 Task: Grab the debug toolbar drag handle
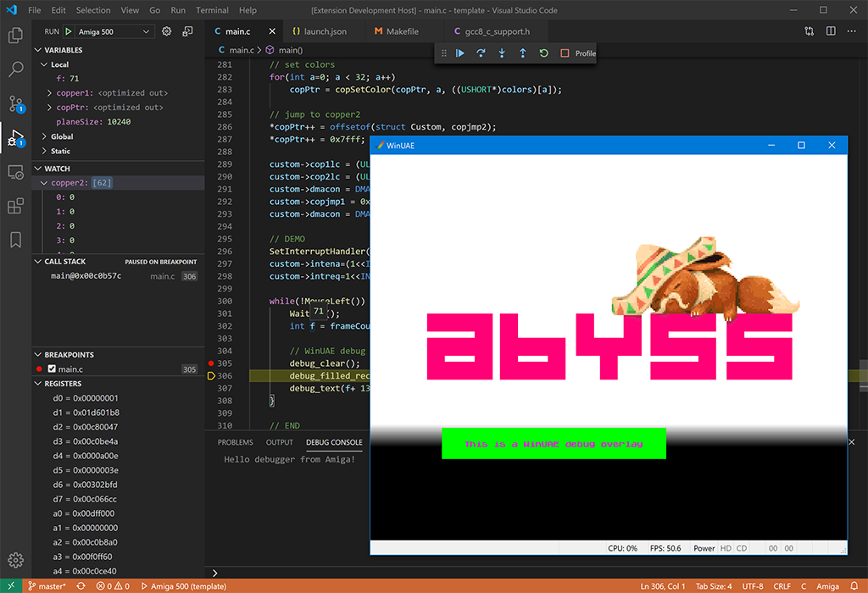444,53
